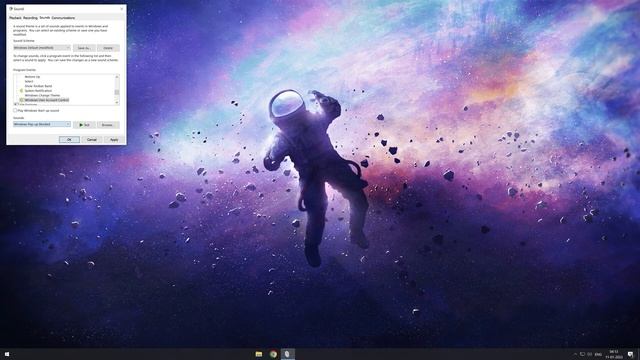Click the Delete scheme button
Viewport: 640px width, 360px height.
click(x=108, y=48)
